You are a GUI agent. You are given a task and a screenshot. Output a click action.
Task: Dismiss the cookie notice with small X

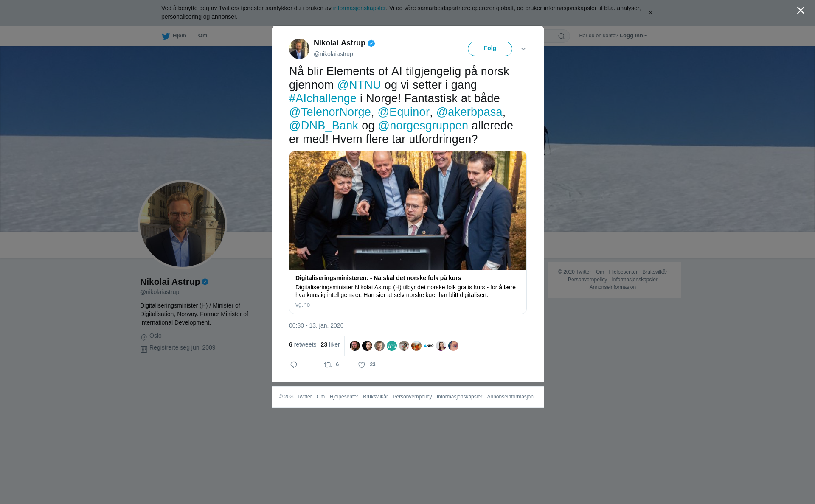pos(650,13)
